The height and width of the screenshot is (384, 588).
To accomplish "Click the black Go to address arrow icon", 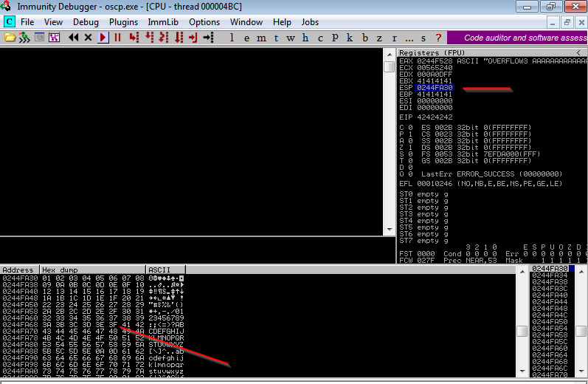I will click(x=208, y=38).
